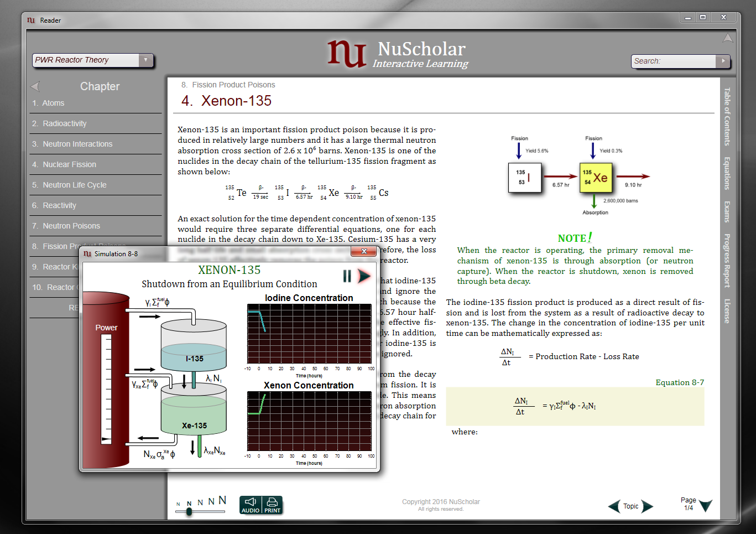This screenshot has height=534, width=756.
Task: Click the Iodine Concentration graph
Action: coord(309,334)
